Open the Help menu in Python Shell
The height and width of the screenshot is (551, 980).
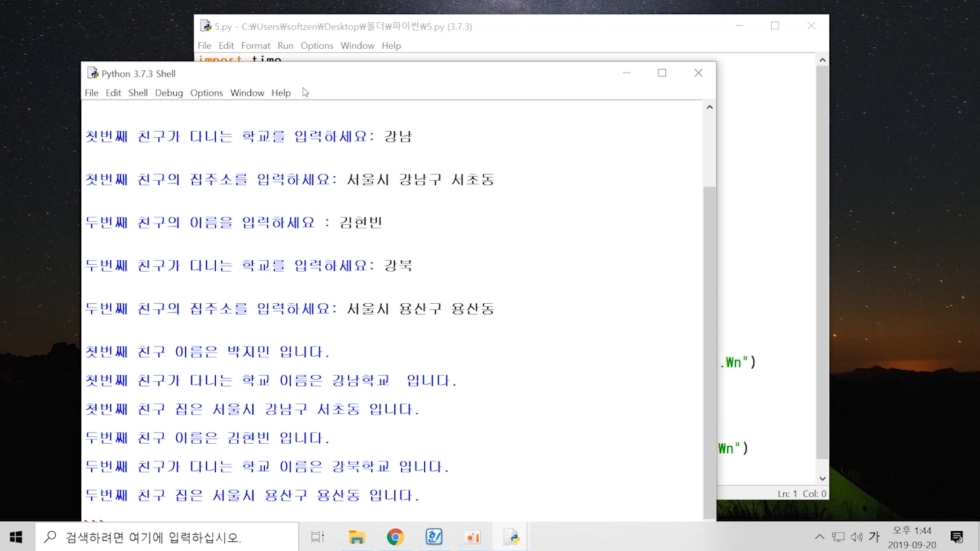click(281, 93)
